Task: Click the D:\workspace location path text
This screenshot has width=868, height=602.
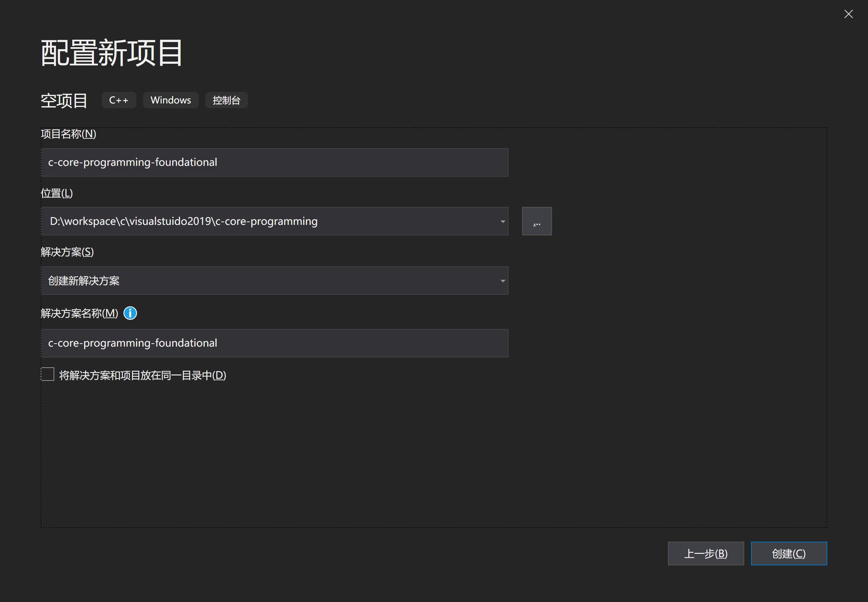Action: coord(184,221)
